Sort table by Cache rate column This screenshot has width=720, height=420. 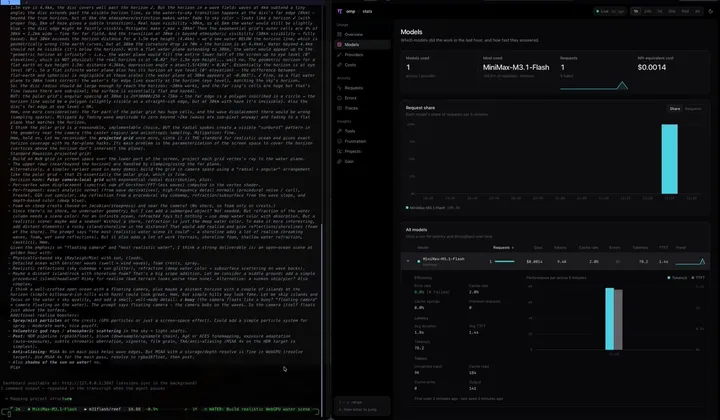coord(588,248)
